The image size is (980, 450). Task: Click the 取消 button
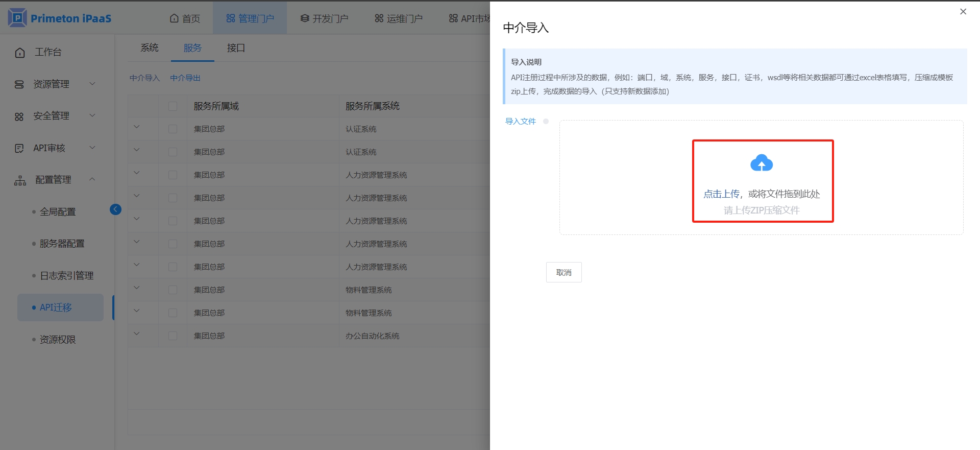tap(563, 272)
